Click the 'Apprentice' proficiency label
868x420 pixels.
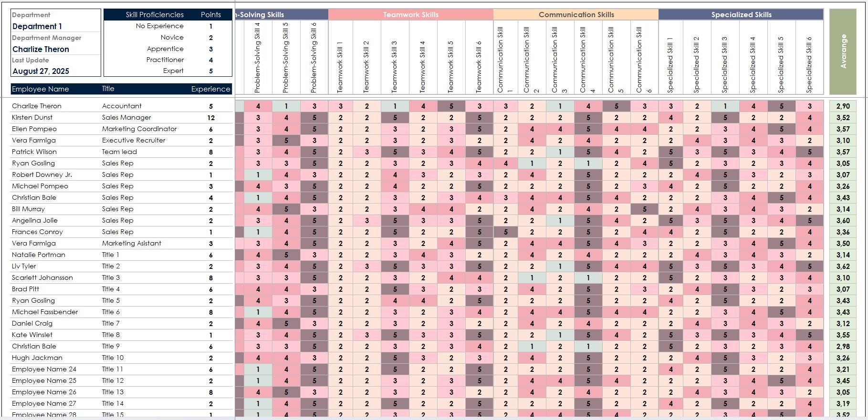(165, 49)
